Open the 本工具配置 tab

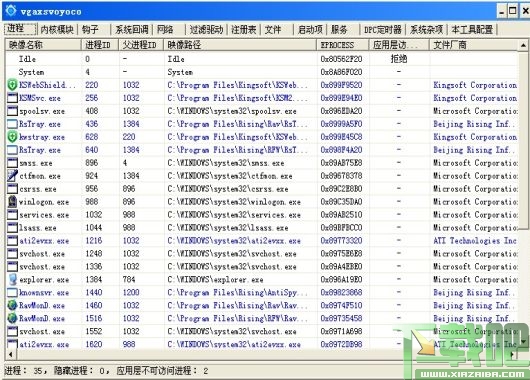click(472, 30)
